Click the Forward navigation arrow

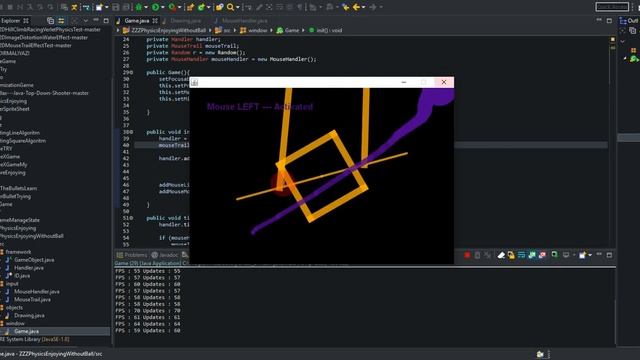tap(372, 7)
